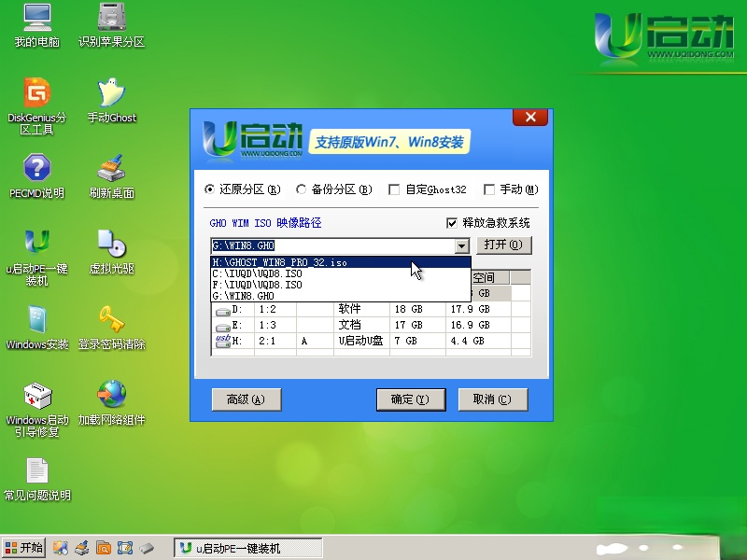Choose C:\IUQD\UQD8.ISO from the list

tap(340, 273)
